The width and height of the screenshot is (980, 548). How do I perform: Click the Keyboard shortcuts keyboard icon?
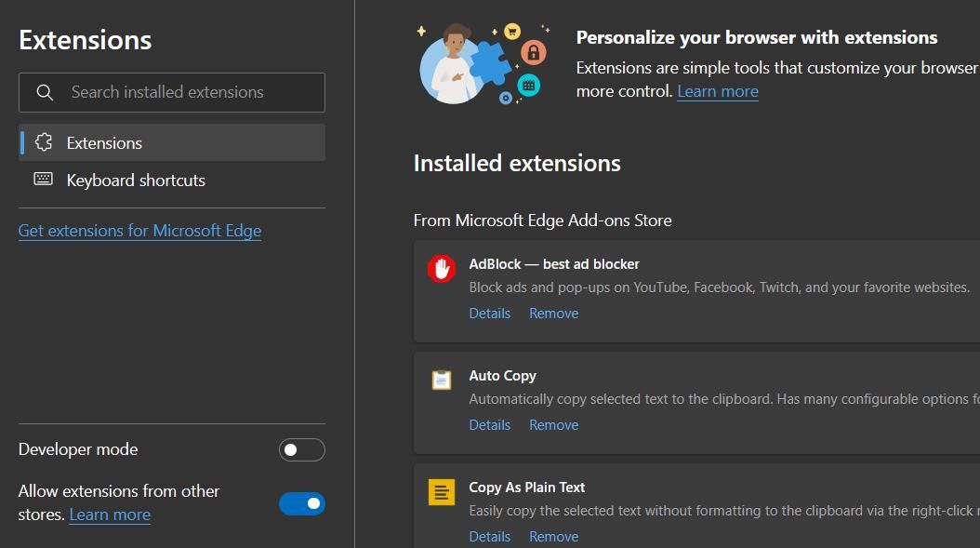[x=43, y=179]
